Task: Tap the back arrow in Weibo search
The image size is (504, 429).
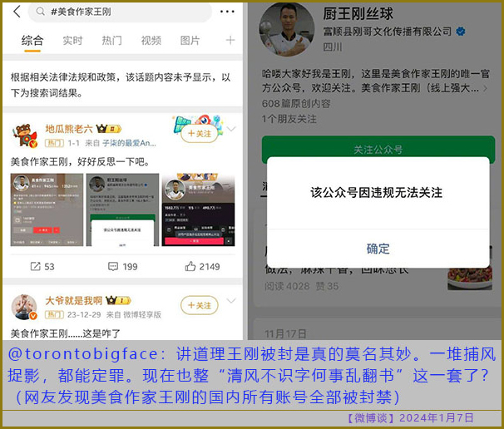Action: pos(17,12)
